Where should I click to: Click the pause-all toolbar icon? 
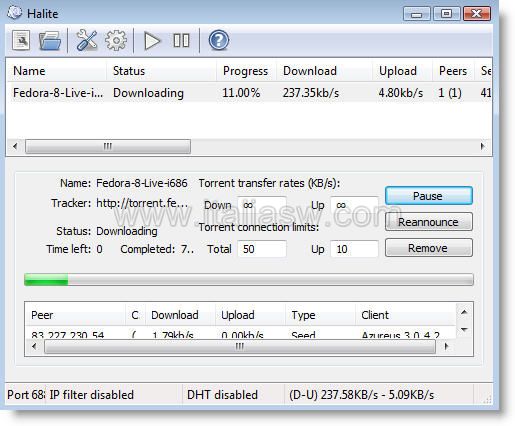pos(181,41)
